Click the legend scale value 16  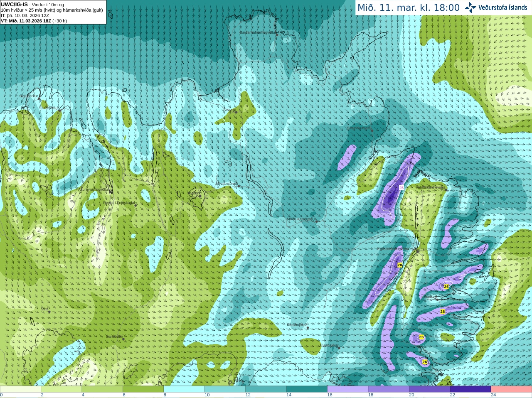point(330,395)
